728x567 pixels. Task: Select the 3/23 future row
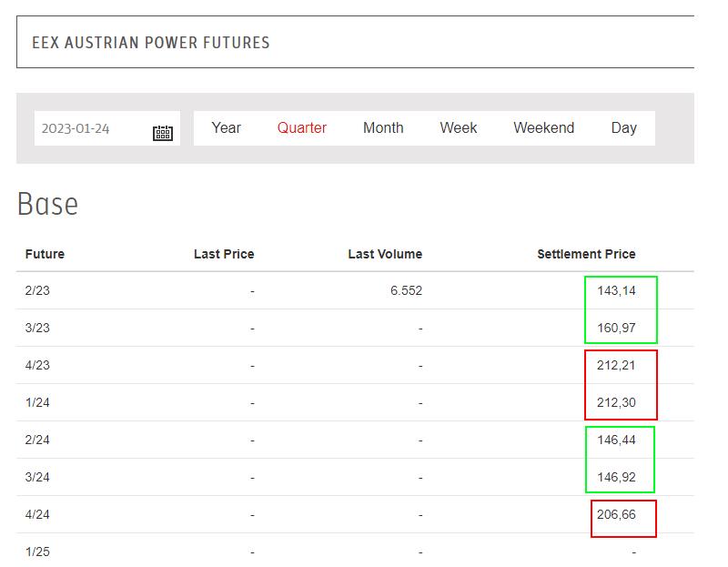(x=355, y=328)
